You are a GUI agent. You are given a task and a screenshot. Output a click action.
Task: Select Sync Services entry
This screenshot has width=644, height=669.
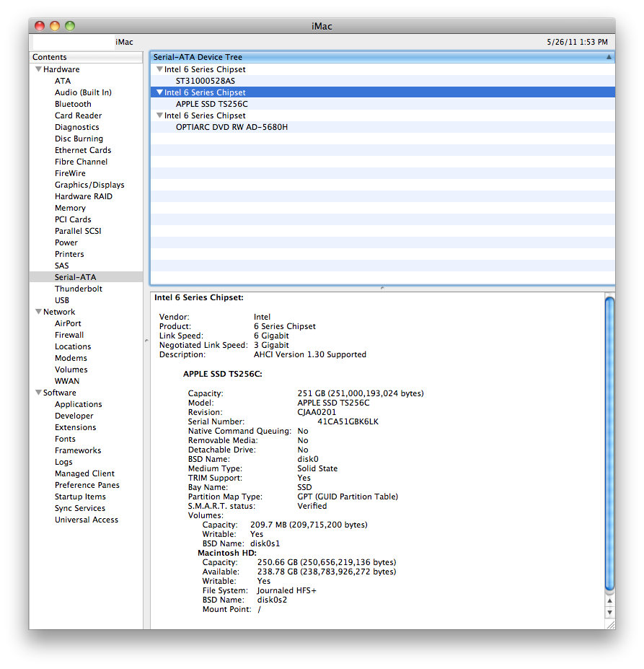(x=80, y=508)
